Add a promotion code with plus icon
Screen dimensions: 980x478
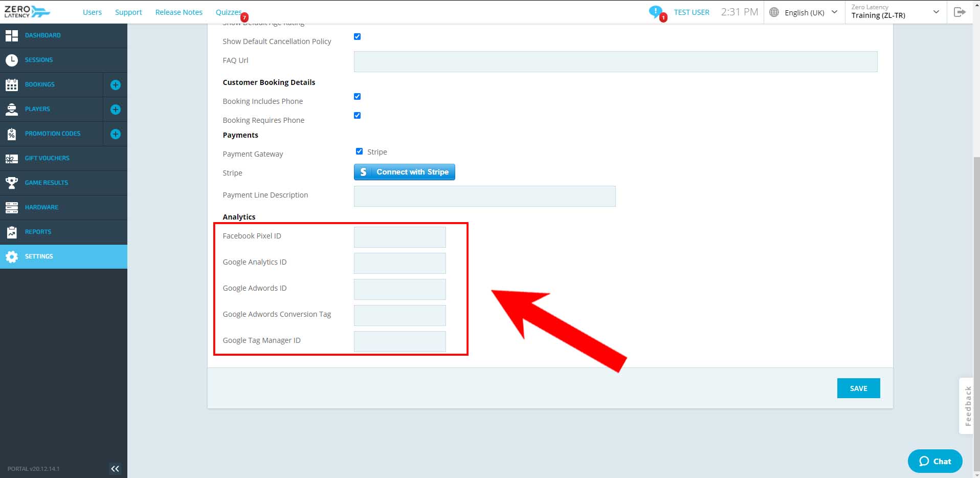[116, 134]
